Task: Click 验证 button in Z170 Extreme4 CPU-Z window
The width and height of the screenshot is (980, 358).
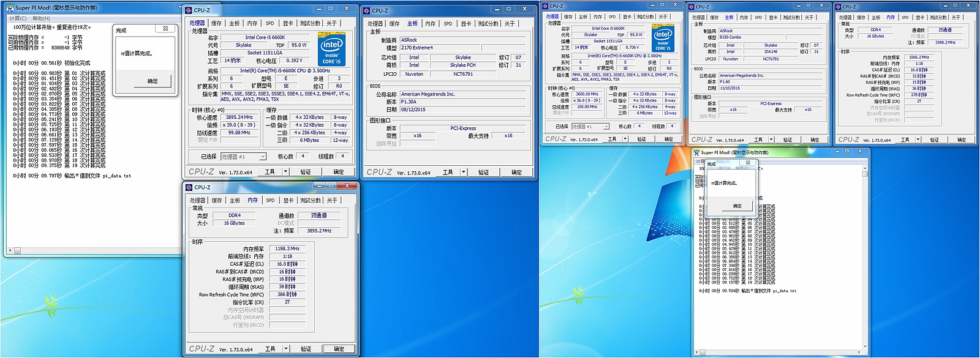Action: click(x=484, y=173)
